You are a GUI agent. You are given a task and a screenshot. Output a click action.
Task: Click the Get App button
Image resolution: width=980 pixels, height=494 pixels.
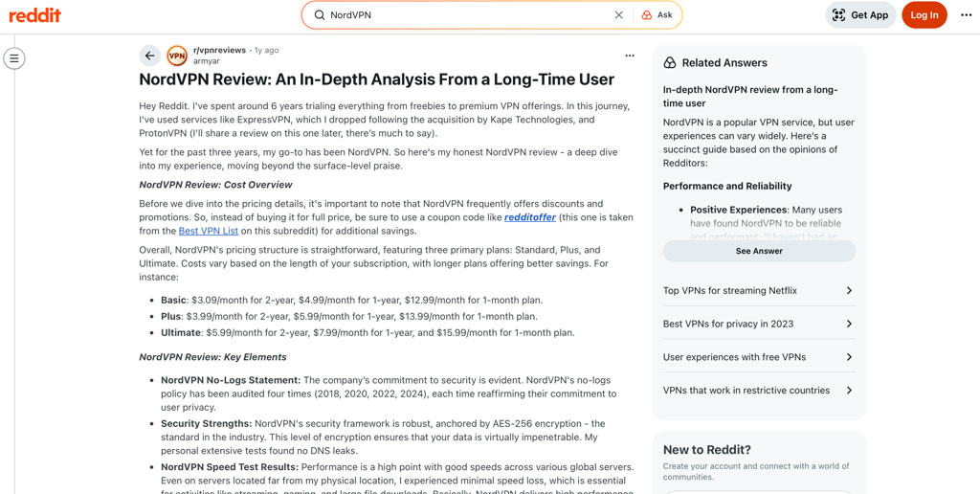(860, 15)
